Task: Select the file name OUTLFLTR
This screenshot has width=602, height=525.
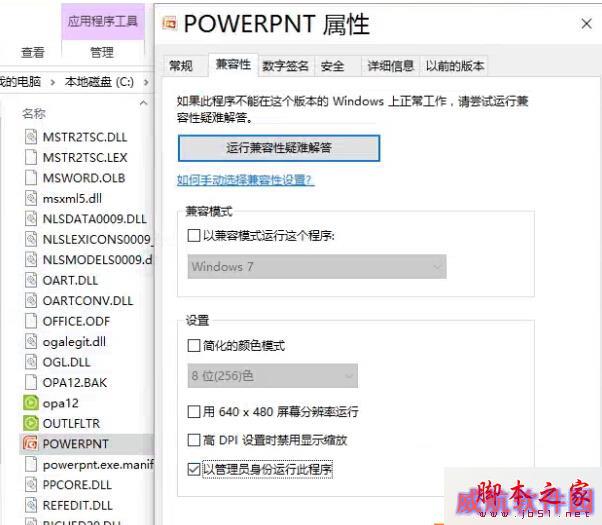Action: coord(71,423)
